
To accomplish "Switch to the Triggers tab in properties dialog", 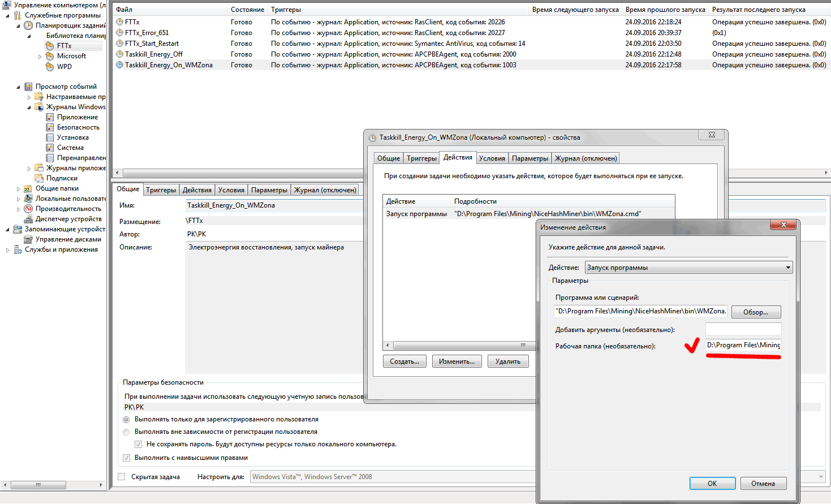I will click(421, 158).
